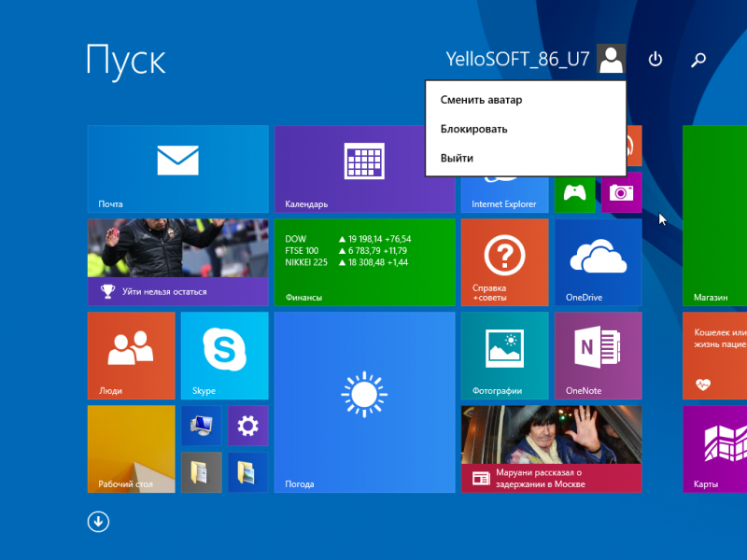Click the power options icon
This screenshot has height=560, width=747.
pos(655,59)
